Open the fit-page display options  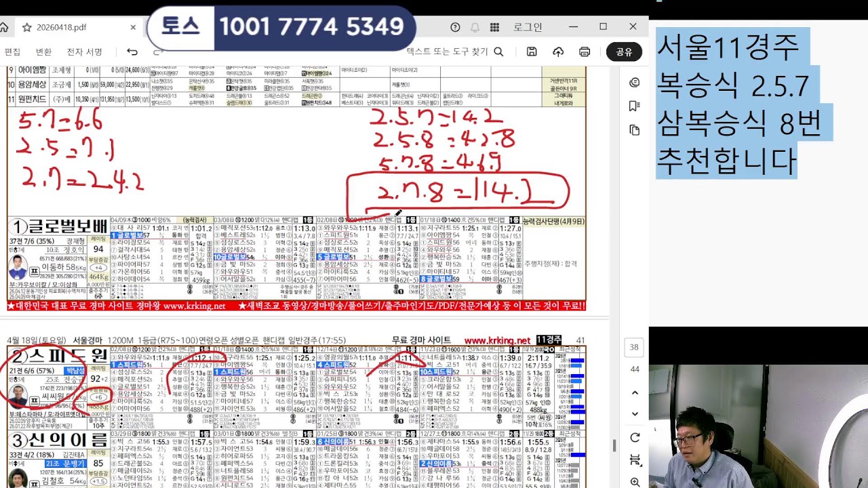(x=635, y=460)
